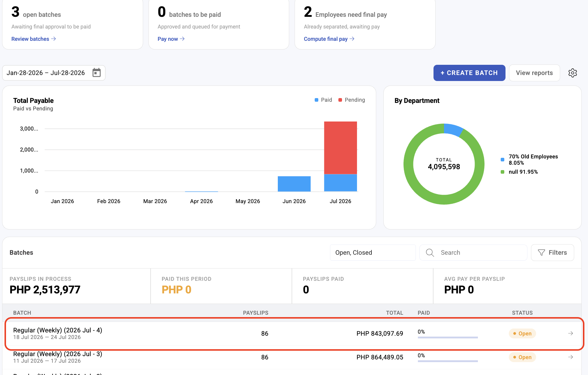Click paid progress bar for Jul - 3 batch
This screenshot has height=375, width=588.
(448, 361)
